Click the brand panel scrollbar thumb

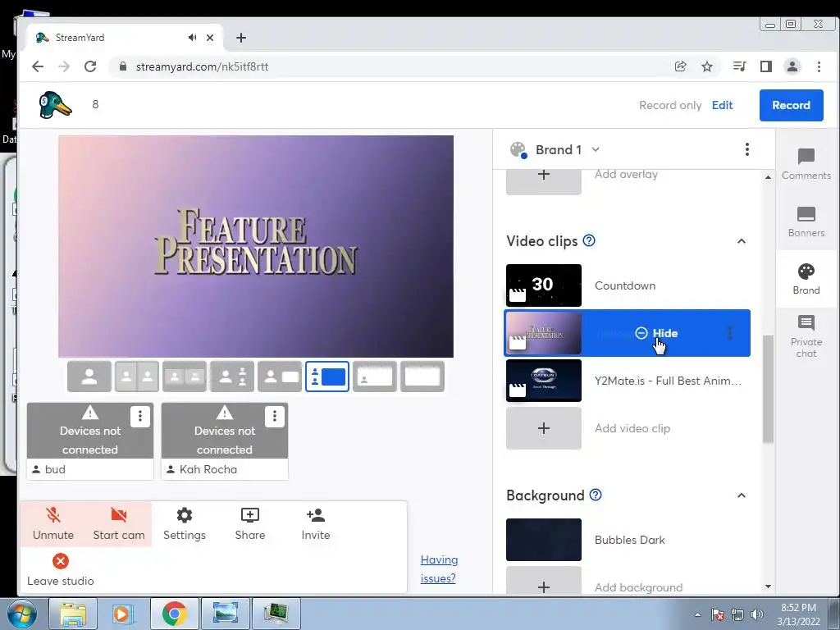(768, 389)
